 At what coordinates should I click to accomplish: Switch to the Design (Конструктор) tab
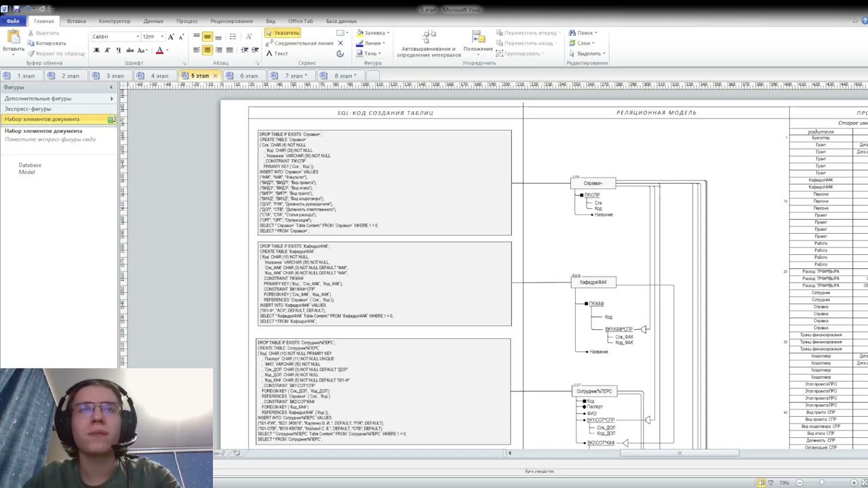[x=115, y=21]
